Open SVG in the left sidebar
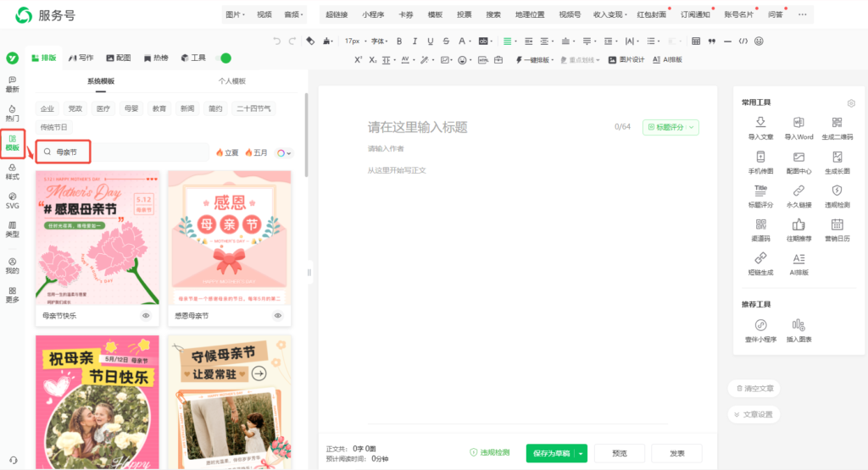This screenshot has width=868, height=470. pyautogui.click(x=12, y=201)
